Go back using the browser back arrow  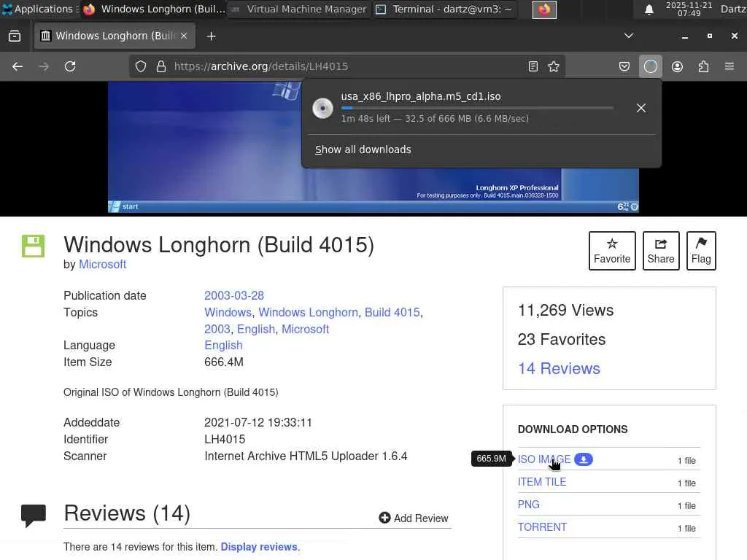point(18,66)
